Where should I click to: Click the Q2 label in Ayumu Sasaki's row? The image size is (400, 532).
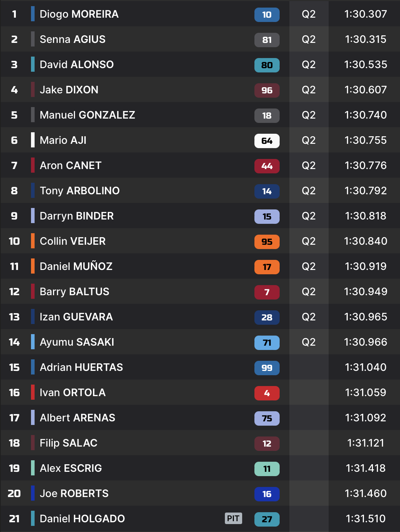point(308,342)
